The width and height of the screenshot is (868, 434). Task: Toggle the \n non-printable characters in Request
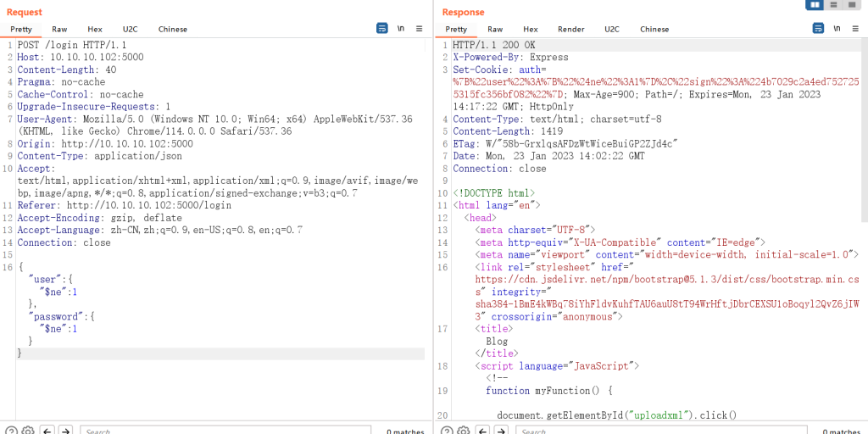point(400,28)
